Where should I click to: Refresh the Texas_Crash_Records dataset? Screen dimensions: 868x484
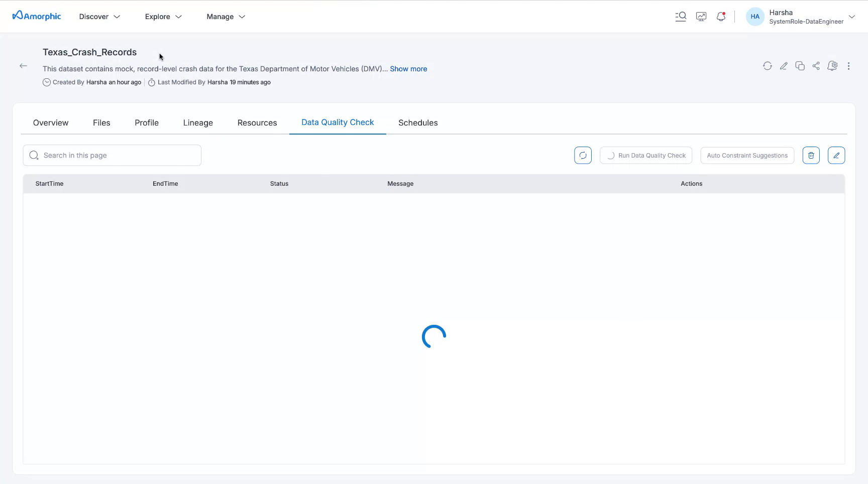(x=767, y=66)
